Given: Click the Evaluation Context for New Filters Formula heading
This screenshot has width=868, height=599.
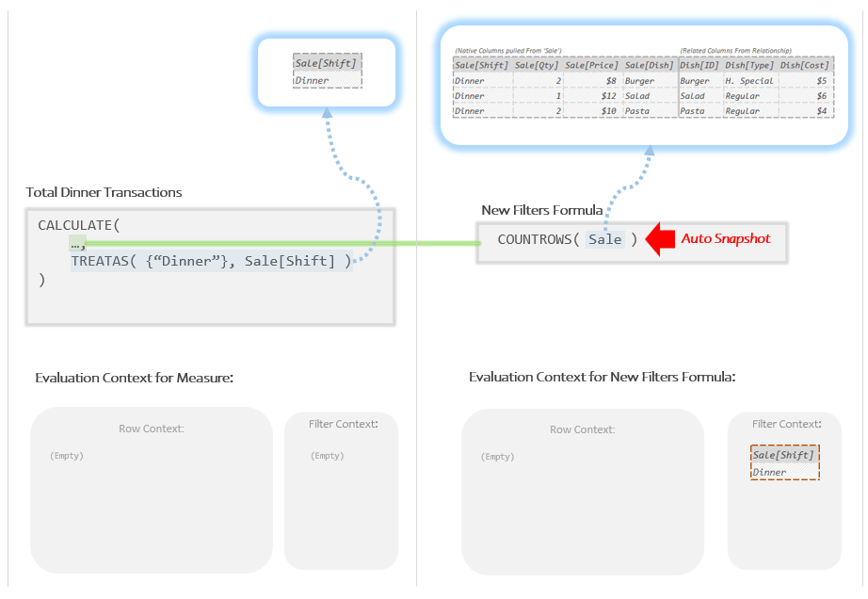Looking at the screenshot, I should [x=602, y=377].
